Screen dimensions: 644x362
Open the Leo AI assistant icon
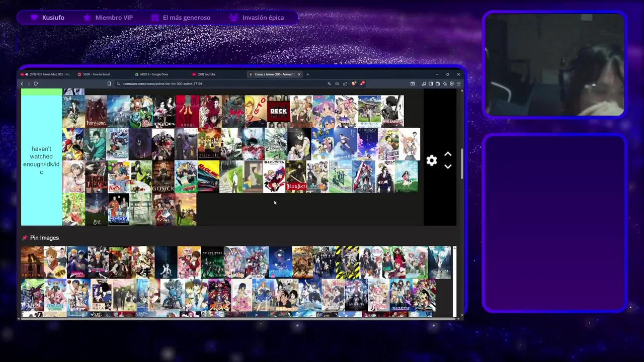pyautogui.click(x=445, y=83)
